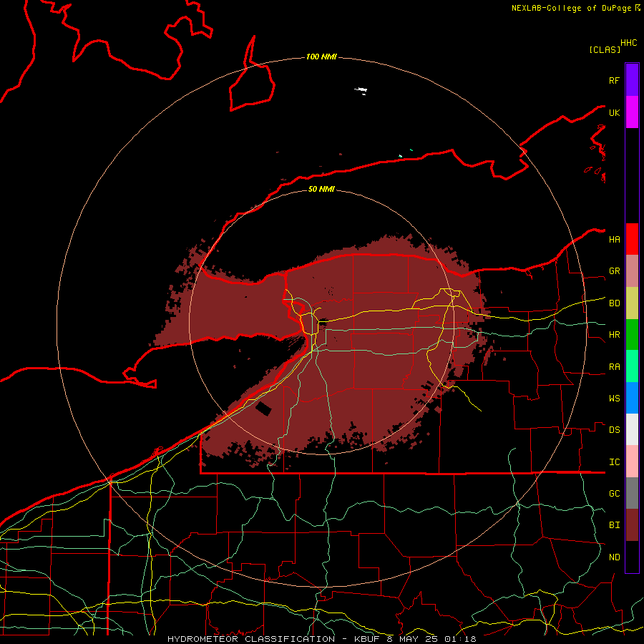Click the HA red legend swatch
This screenshot has width=644, height=644.
coord(632,239)
